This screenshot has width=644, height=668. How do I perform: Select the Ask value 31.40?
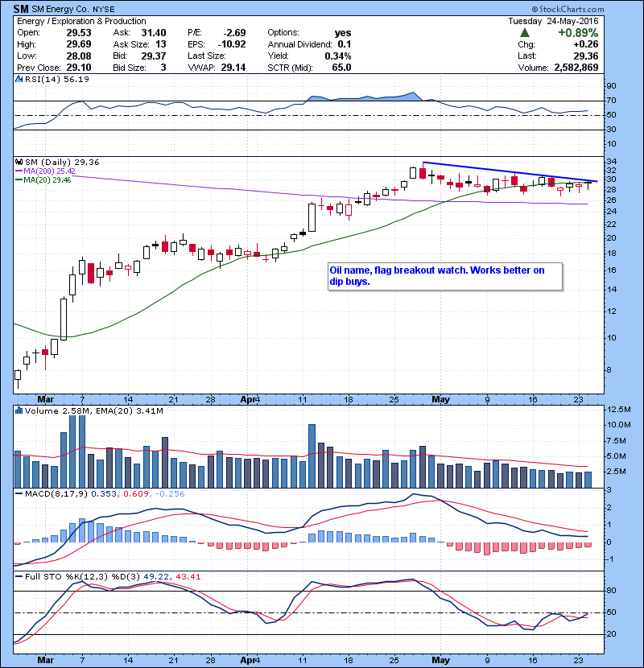154,33
